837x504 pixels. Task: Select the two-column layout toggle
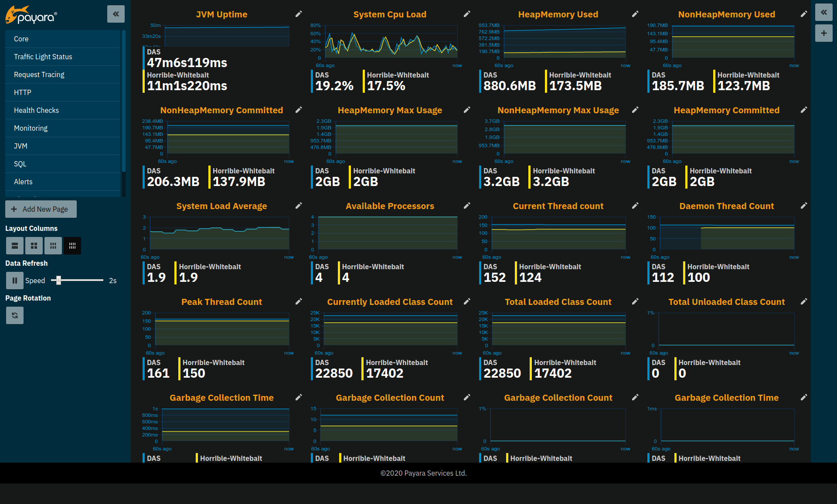click(34, 245)
